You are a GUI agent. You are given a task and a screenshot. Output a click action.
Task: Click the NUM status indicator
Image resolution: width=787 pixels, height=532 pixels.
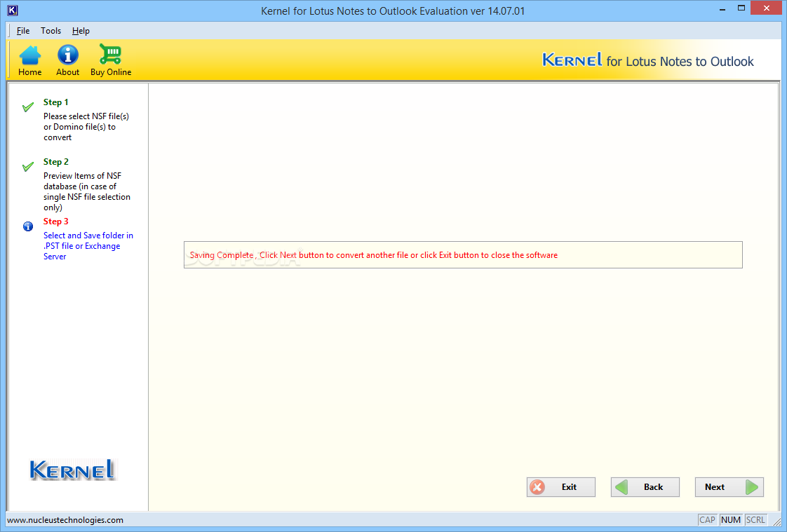[731, 520]
